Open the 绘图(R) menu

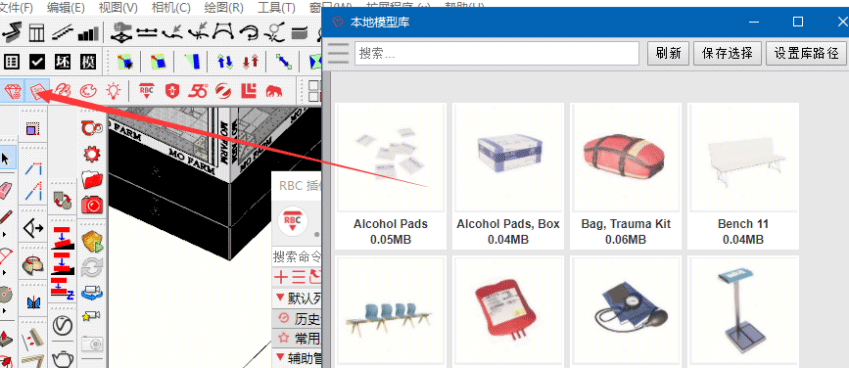[x=224, y=8]
